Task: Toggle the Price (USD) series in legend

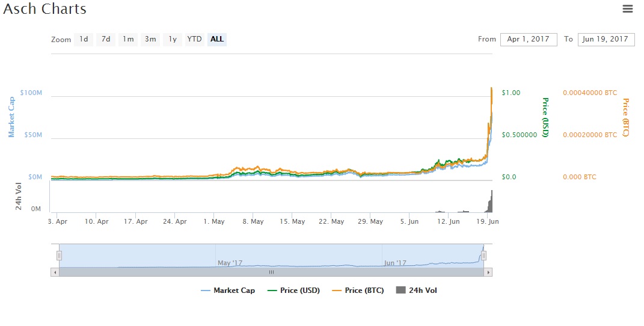Action: [293, 291]
